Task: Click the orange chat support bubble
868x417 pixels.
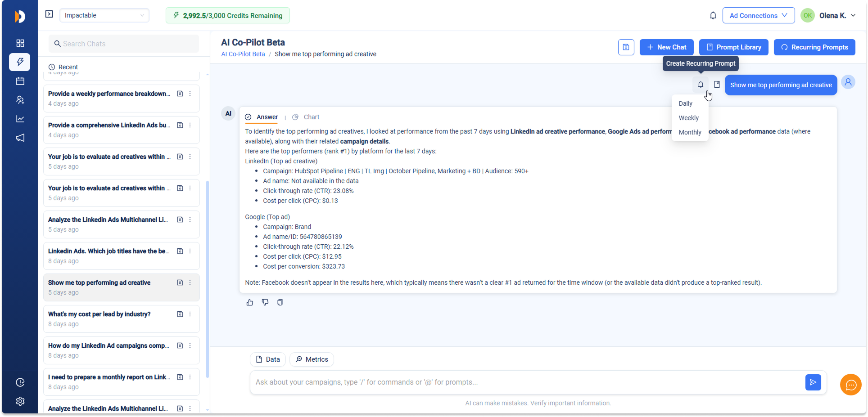Action: point(850,385)
